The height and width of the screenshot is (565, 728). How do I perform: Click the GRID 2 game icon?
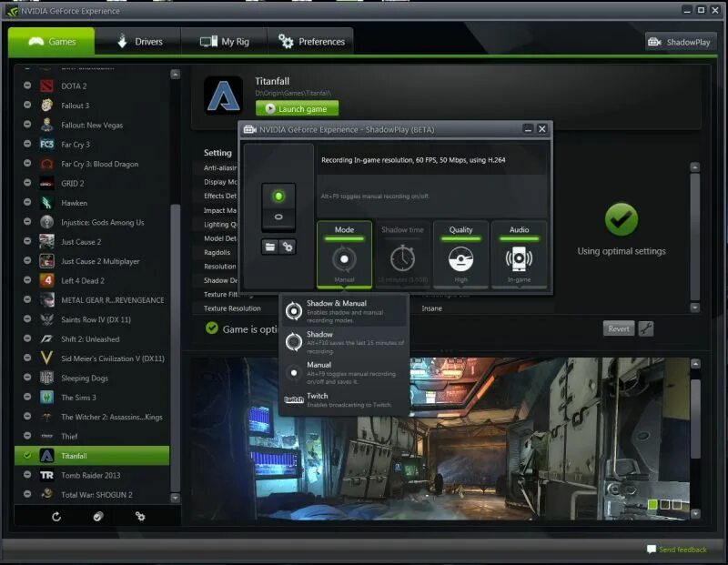(46, 184)
